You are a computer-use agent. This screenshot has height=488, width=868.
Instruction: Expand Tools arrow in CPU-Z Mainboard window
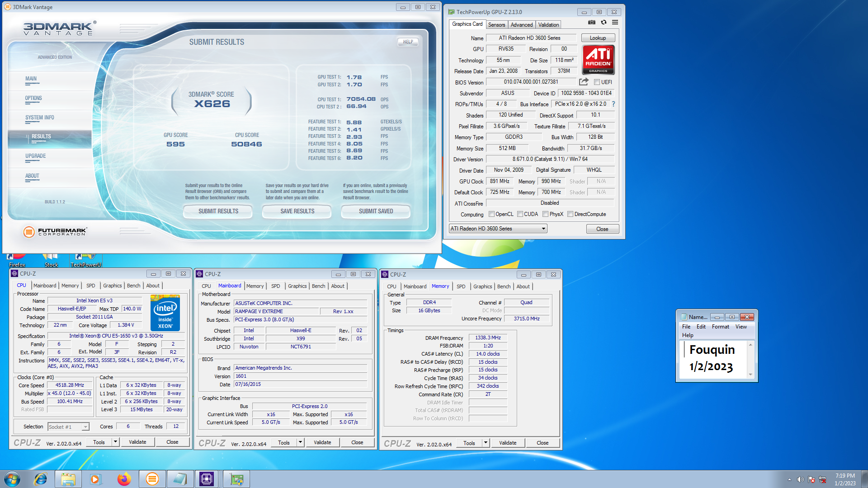coord(301,442)
